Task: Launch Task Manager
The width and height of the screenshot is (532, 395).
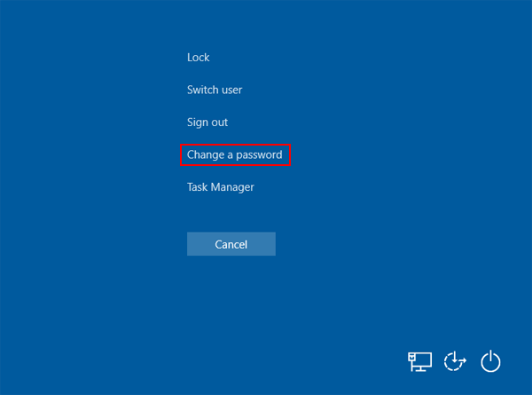Action: click(220, 187)
